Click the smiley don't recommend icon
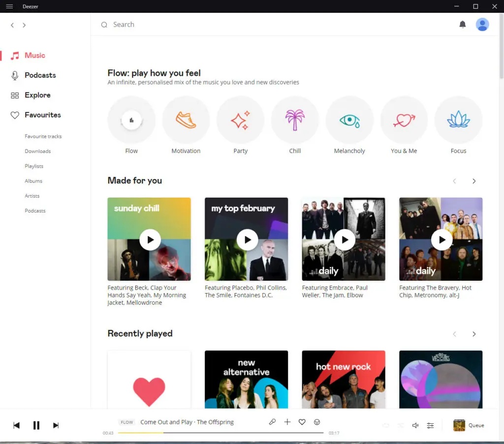This screenshot has height=444, width=504. tap(317, 422)
